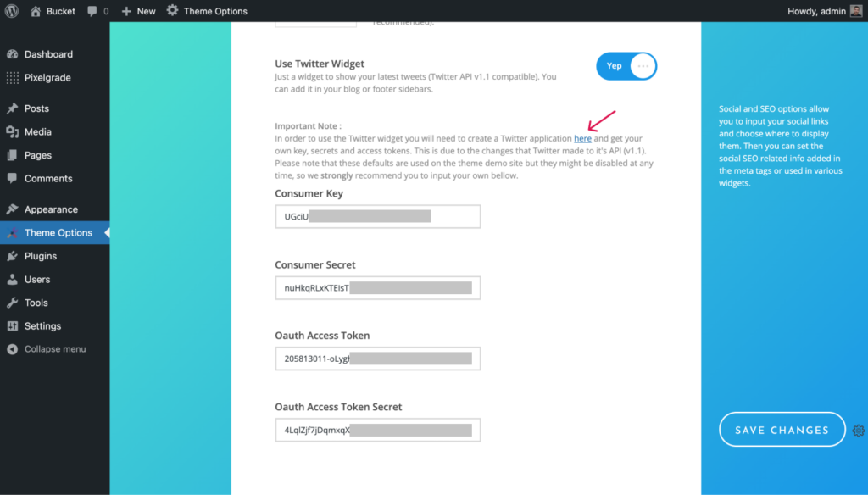The image size is (868, 495).
Task: Click the Comments bubble icon in sidebar
Action: click(x=12, y=178)
